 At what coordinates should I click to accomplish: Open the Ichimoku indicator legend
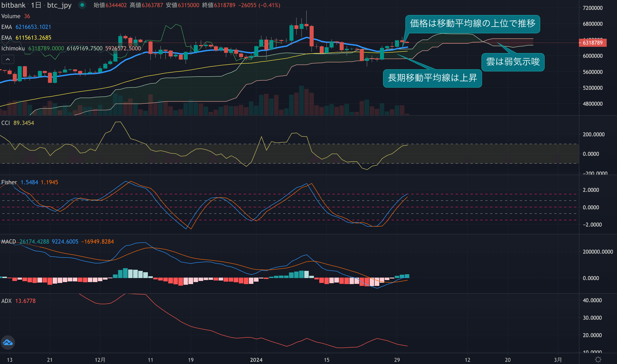click(13, 49)
